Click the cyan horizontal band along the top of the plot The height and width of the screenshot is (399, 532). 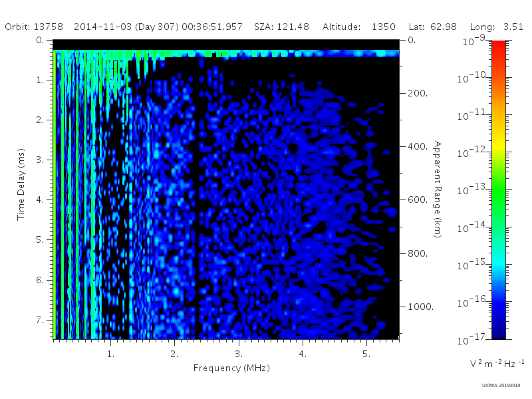pos(226,53)
